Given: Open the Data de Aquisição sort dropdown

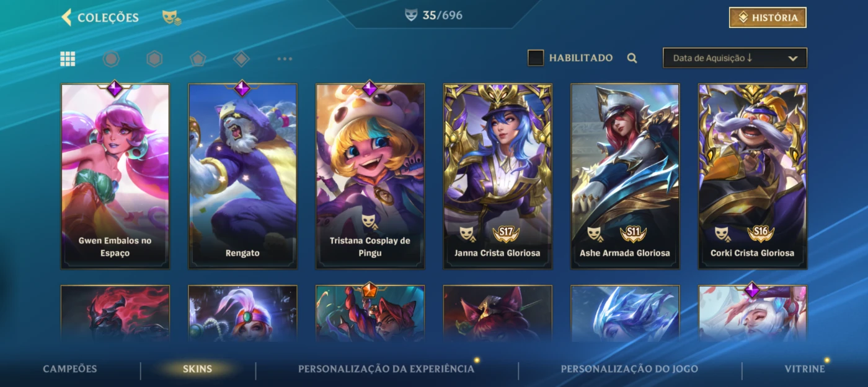Looking at the screenshot, I should pyautogui.click(x=735, y=58).
